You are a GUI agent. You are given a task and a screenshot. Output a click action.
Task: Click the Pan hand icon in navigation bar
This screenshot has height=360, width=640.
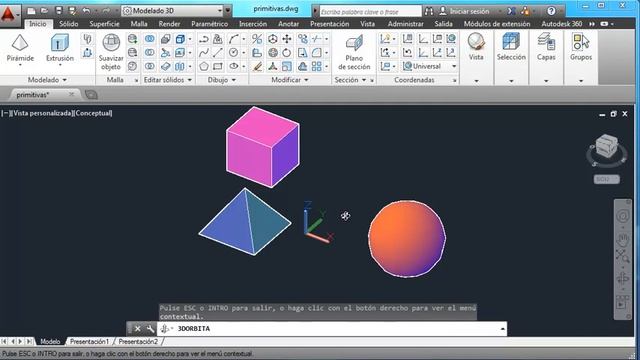click(x=622, y=240)
